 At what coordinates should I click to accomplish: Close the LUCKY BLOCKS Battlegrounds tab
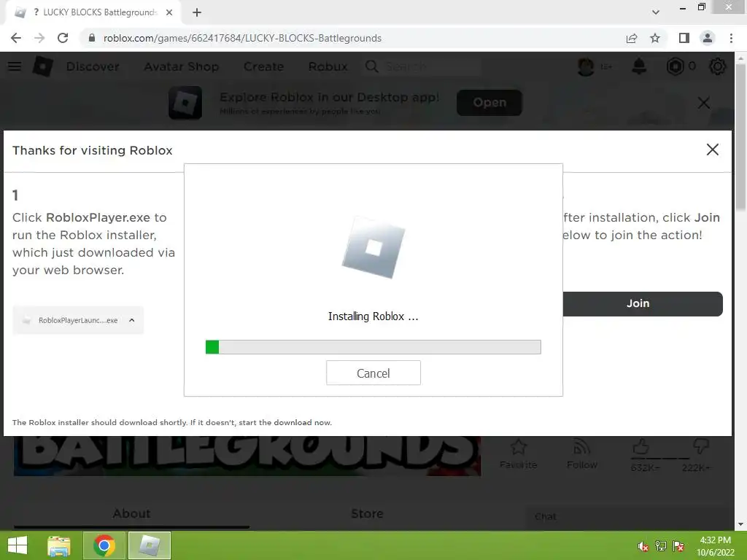pos(169,12)
